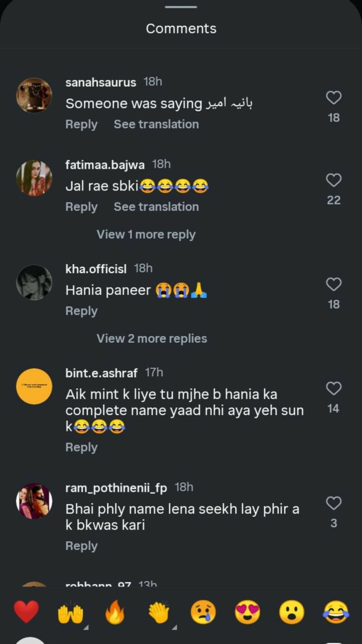The height and width of the screenshot is (644, 362).
Task: Expand View 1 more reply
Action: (146, 235)
